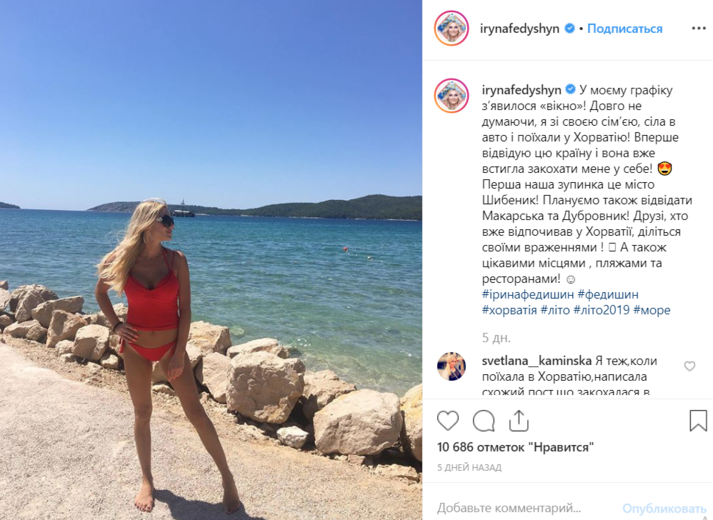Open hashtag #море
This screenshot has width=713, height=520.
click(x=652, y=310)
